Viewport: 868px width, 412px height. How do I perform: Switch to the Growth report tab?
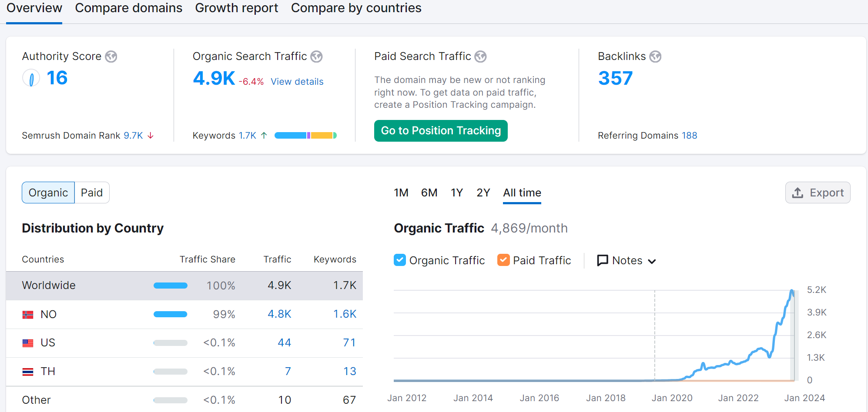237,8
